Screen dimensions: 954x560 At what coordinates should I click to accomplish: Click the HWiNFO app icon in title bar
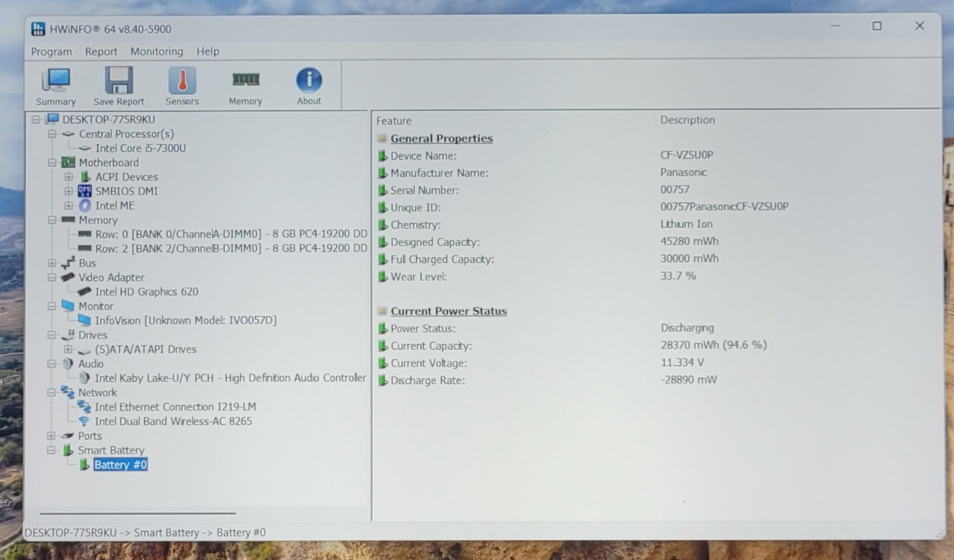click(x=38, y=29)
